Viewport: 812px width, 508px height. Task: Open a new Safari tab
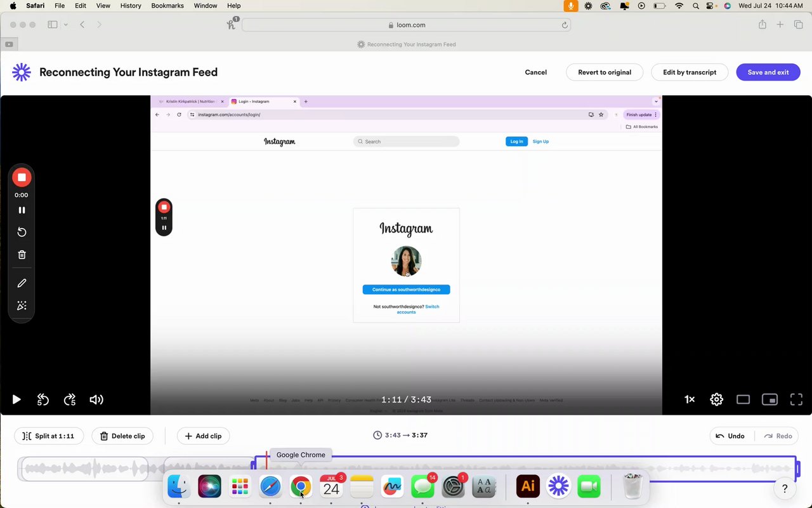780,25
